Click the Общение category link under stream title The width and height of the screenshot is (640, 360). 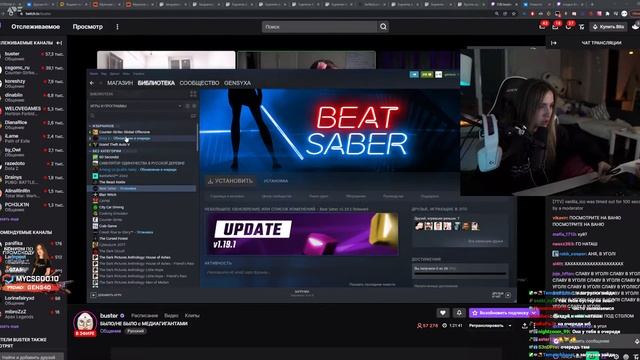coord(111,331)
